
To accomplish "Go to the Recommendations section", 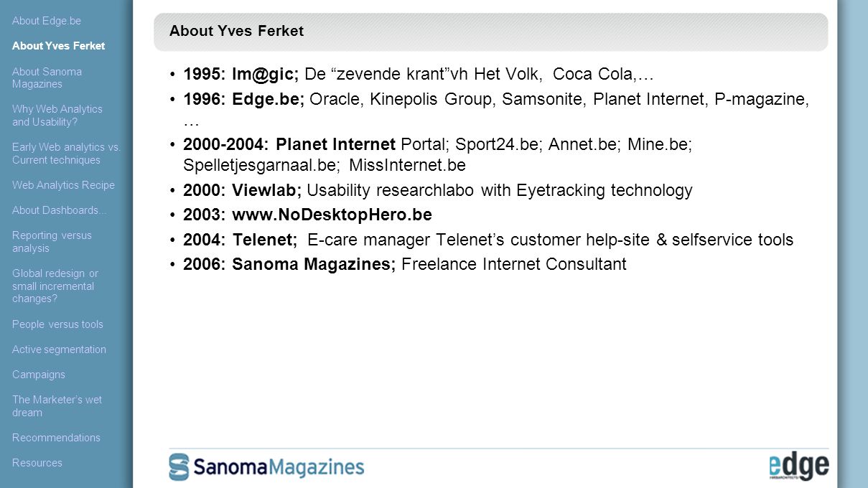I will pyautogui.click(x=56, y=438).
